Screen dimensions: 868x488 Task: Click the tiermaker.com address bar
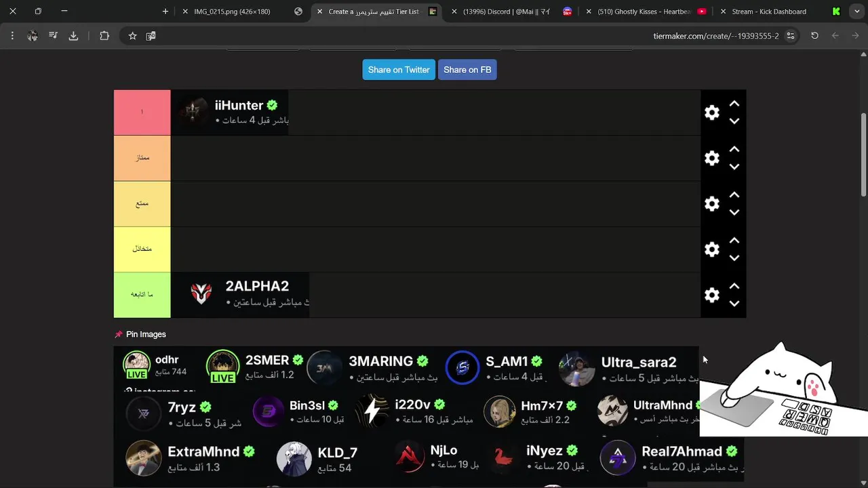[715, 36]
